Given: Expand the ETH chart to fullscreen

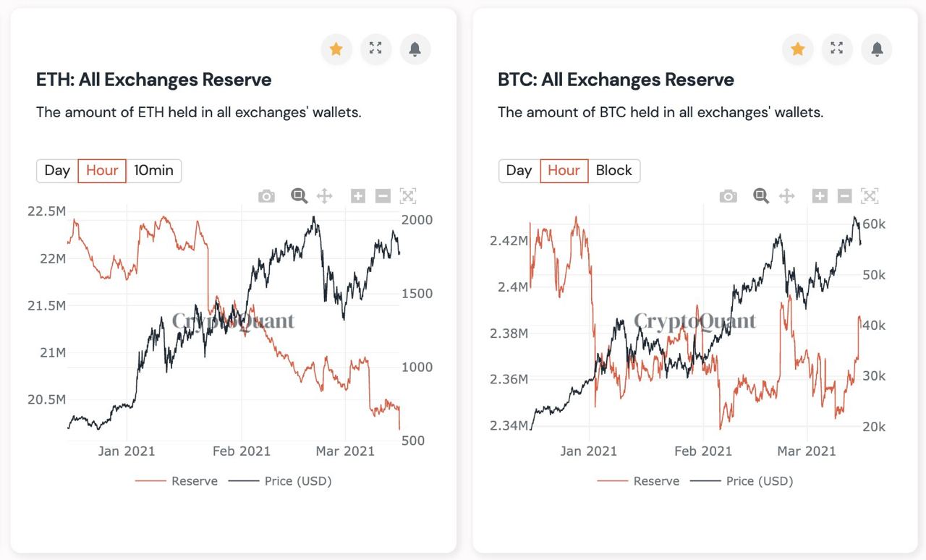Looking at the screenshot, I should click(375, 48).
